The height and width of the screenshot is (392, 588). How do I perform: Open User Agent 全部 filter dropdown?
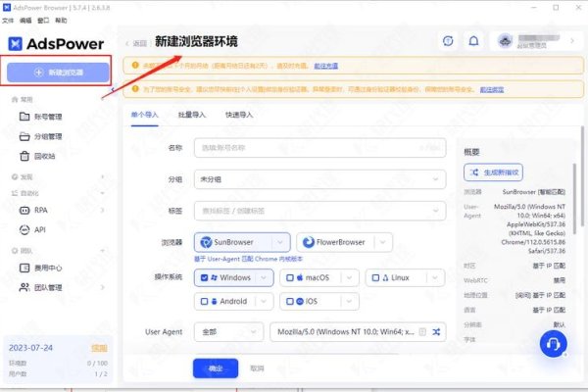click(x=228, y=332)
